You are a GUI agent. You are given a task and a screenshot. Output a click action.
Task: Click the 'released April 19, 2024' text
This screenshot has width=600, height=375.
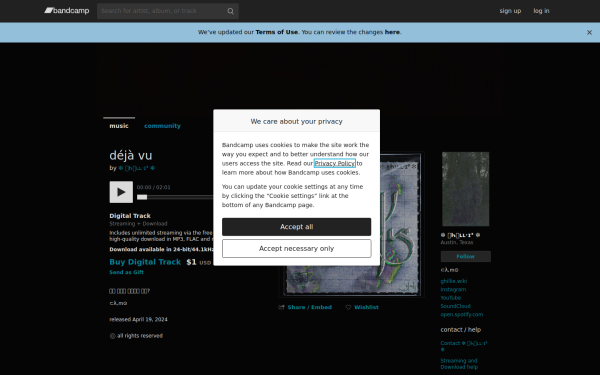click(x=138, y=320)
